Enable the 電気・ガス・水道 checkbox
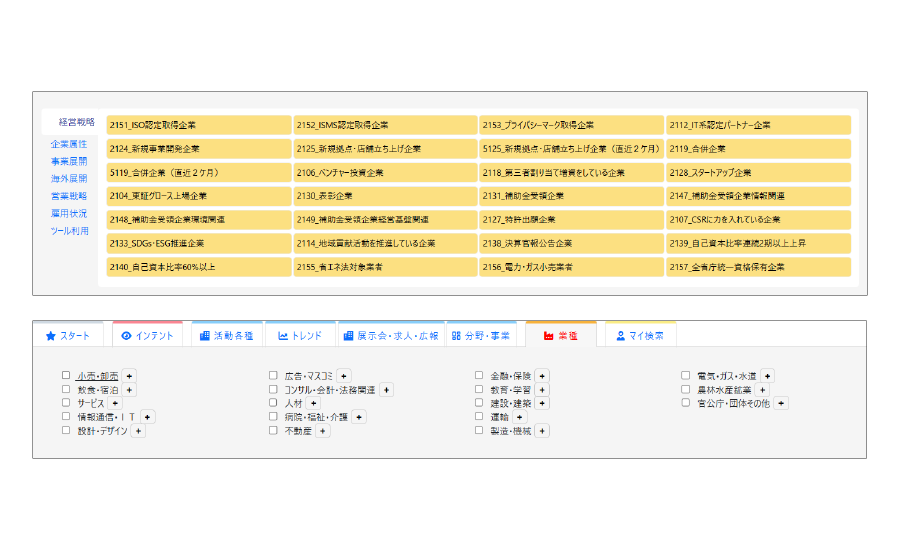This screenshot has height=550, width=900. coord(686,376)
